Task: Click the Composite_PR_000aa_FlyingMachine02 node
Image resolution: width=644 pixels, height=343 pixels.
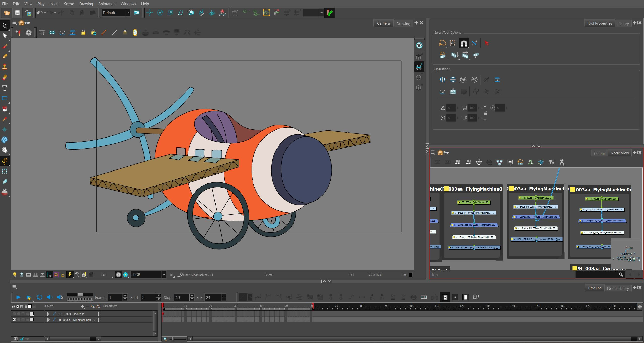Action: pyautogui.click(x=474, y=225)
